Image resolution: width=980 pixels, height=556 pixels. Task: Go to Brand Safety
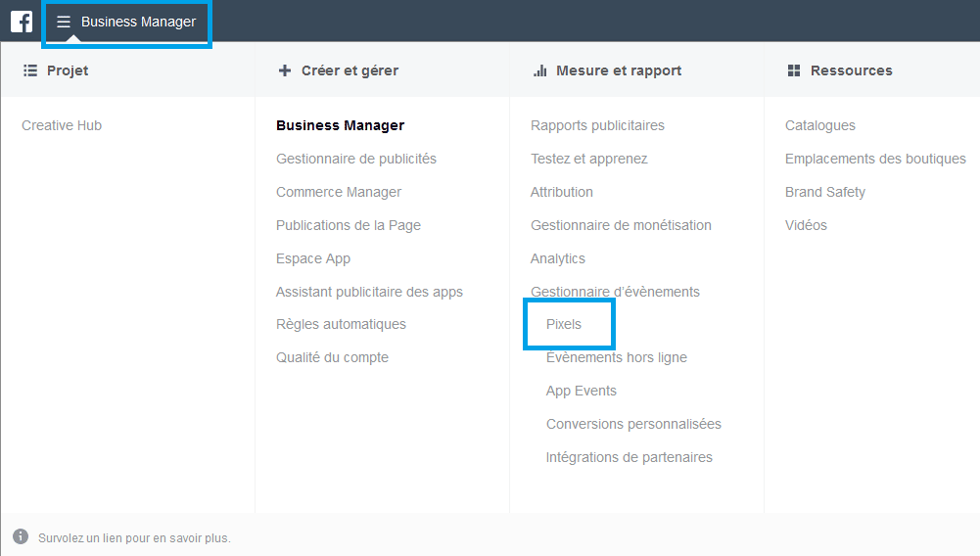tap(825, 192)
